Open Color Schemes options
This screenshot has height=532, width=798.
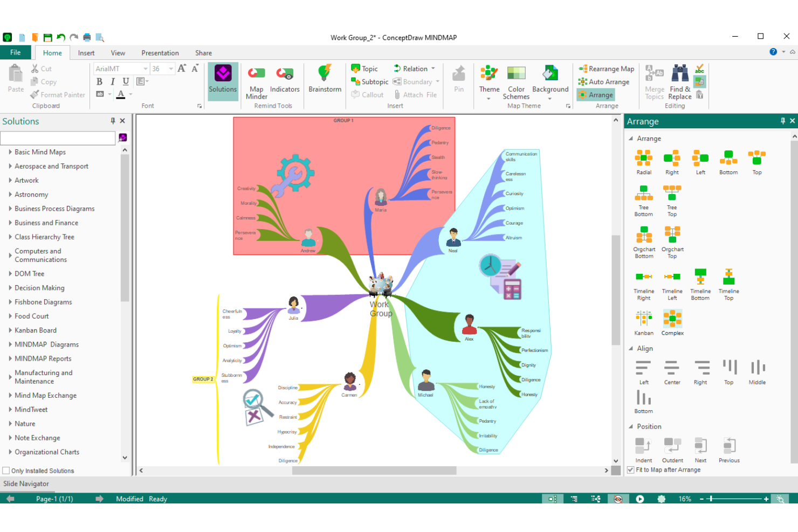coord(516,82)
